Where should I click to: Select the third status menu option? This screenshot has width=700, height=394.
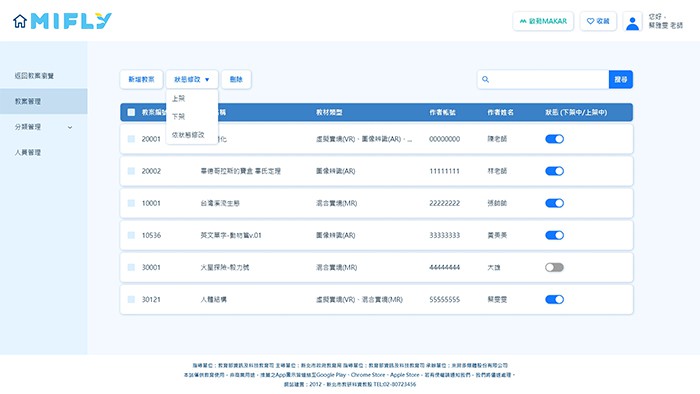click(188, 135)
